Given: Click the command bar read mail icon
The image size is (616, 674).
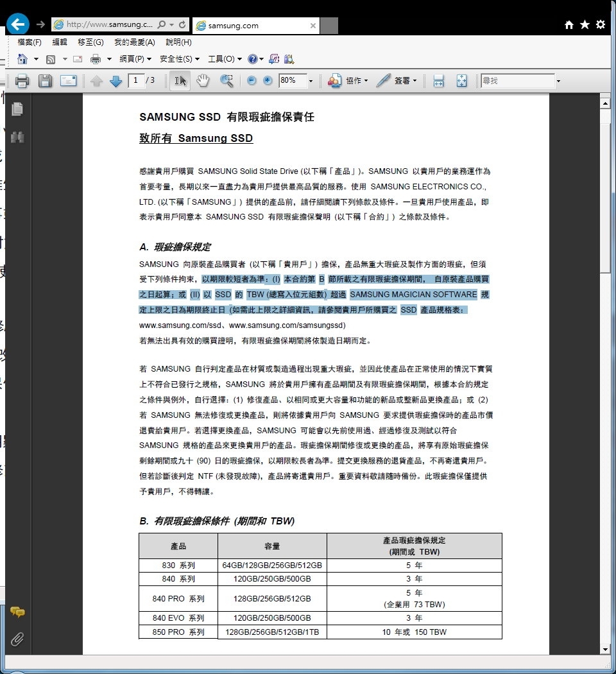Looking at the screenshot, I should pyautogui.click(x=78, y=59).
